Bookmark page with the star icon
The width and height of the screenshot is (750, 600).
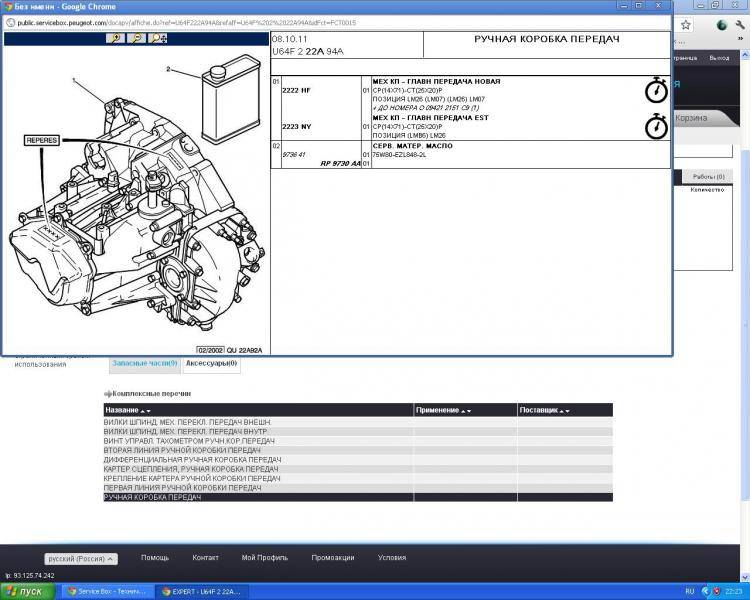[x=686, y=24]
